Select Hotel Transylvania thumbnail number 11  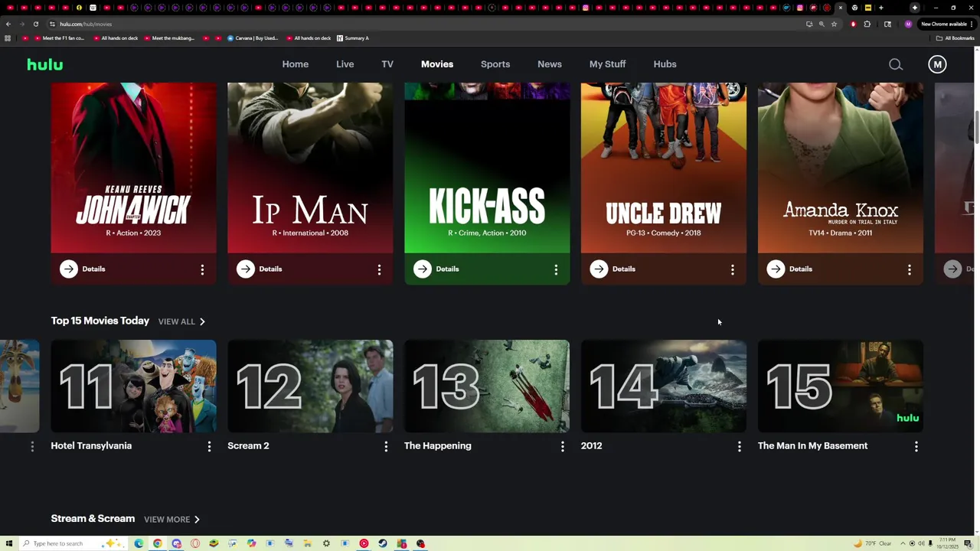(x=133, y=386)
